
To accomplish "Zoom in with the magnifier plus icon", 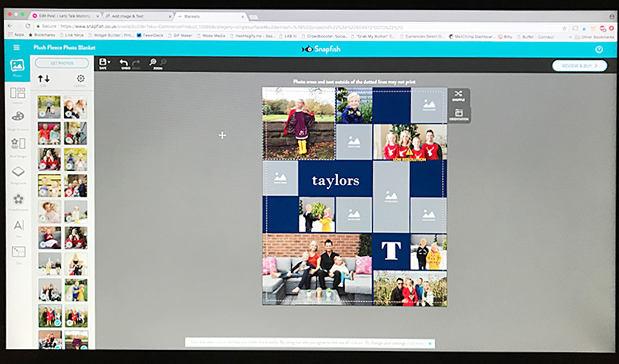I will click(153, 62).
